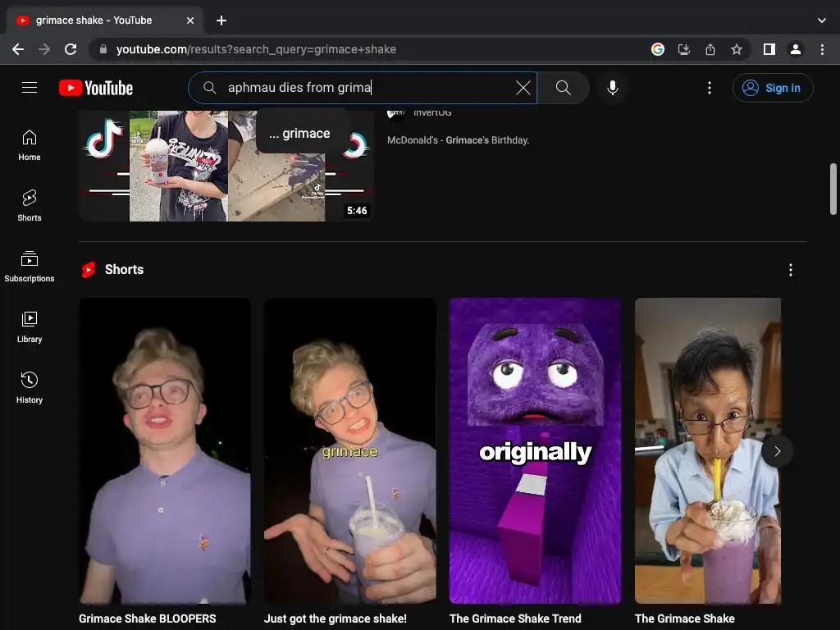Click the title 'The Grimace Shake Trend'

point(515,619)
